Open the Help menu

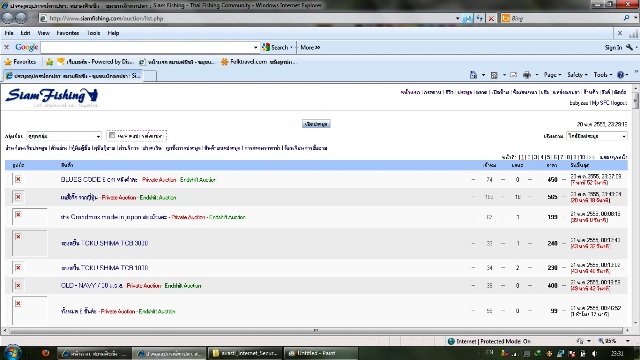pyautogui.click(x=113, y=33)
